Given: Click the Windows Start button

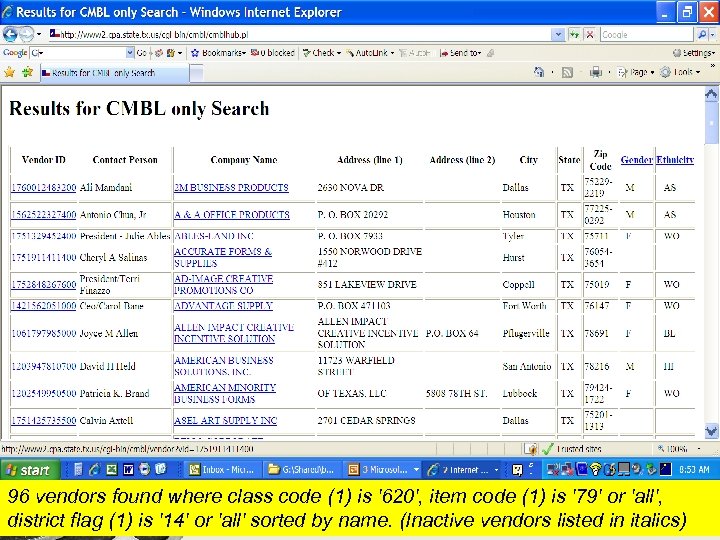Looking at the screenshot, I should (x=30, y=469).
